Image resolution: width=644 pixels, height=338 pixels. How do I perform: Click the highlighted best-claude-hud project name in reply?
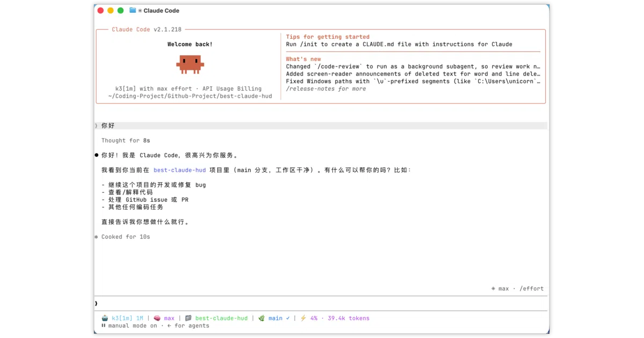pos(180,170)
